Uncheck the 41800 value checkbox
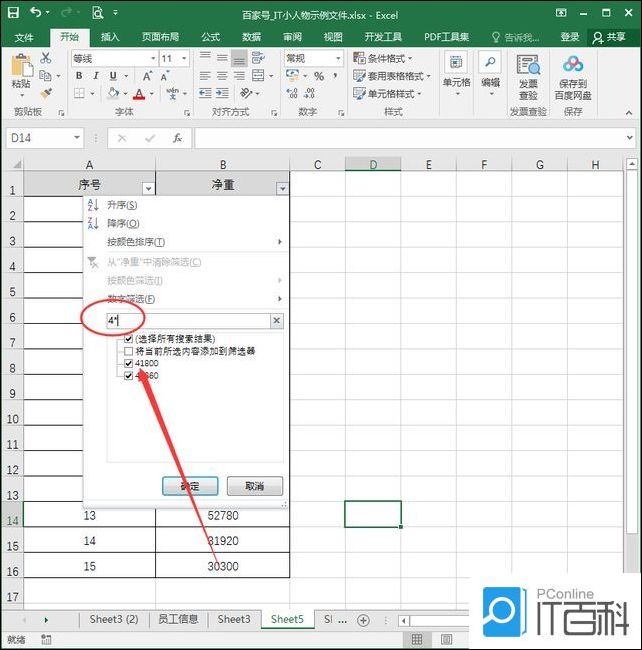 click(x=128, y=364)
